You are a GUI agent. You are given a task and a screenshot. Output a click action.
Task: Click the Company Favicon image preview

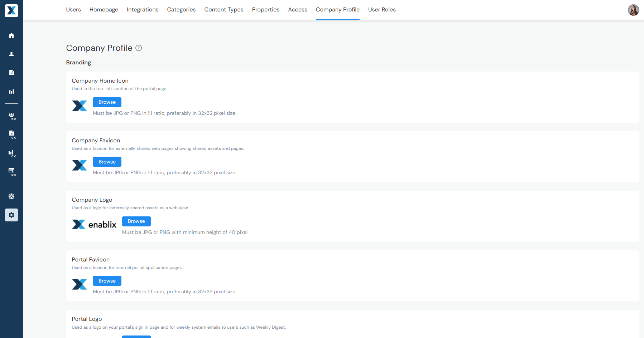point(80,165)
